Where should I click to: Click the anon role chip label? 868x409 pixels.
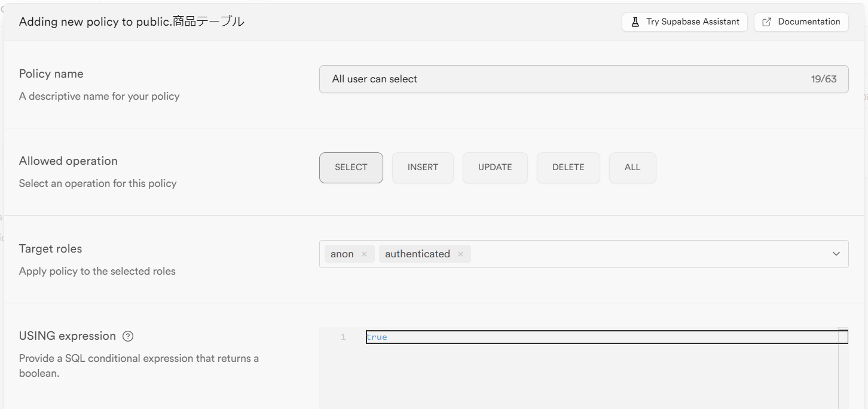[342, 254]
